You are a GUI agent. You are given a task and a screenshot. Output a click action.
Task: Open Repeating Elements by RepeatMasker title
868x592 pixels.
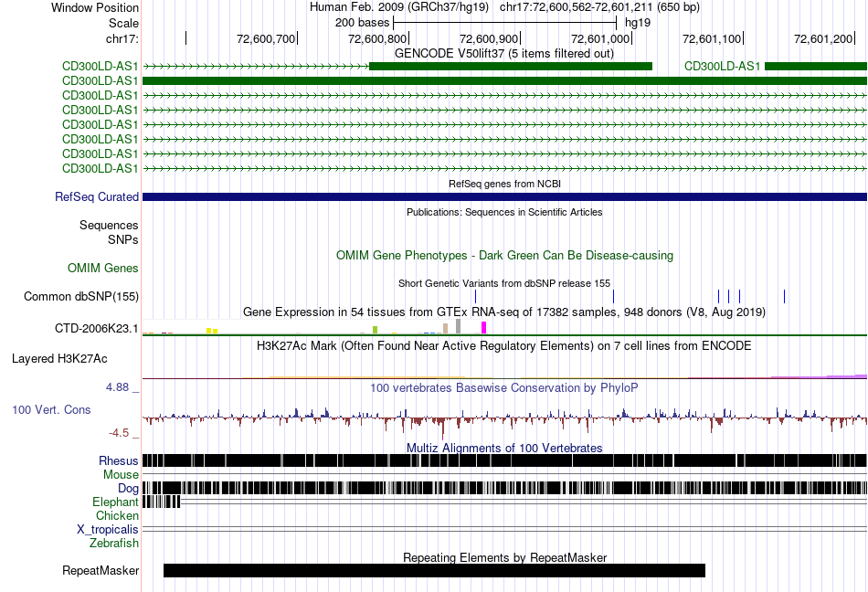(x=504, y=557)
